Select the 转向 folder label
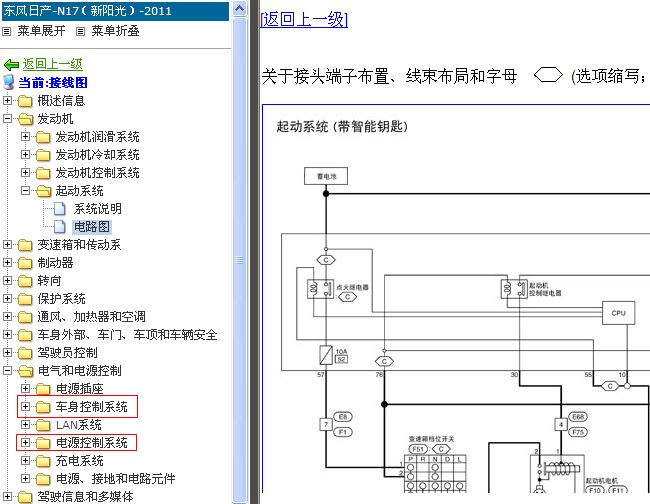 click(x=49, y=281)
